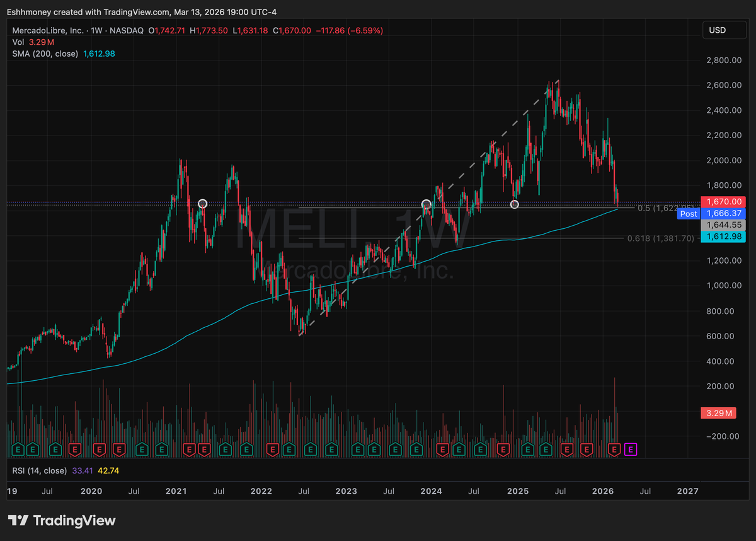Click the NASDAQ exchange label
756x541 pixels.
click(x=128, y=30)
